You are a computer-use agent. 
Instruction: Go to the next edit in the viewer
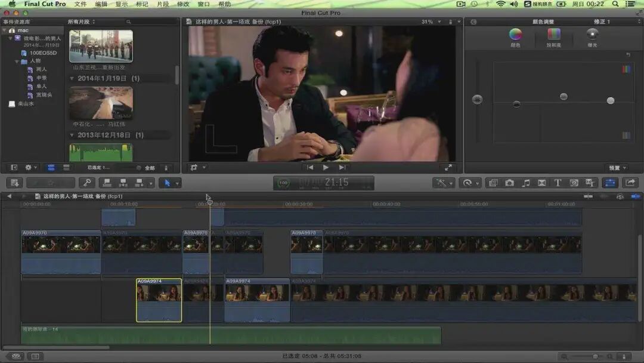coord(342,167)
